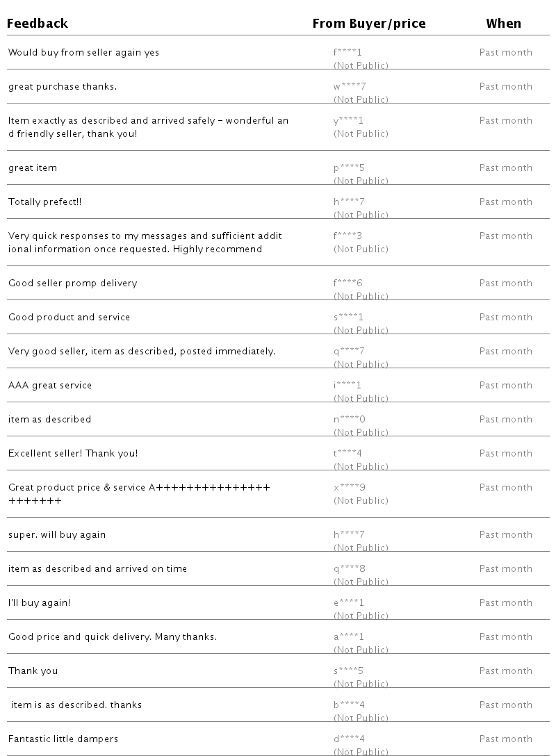Click buyer t****4 username
Screen dimensions: 556x756
(347, 454)
